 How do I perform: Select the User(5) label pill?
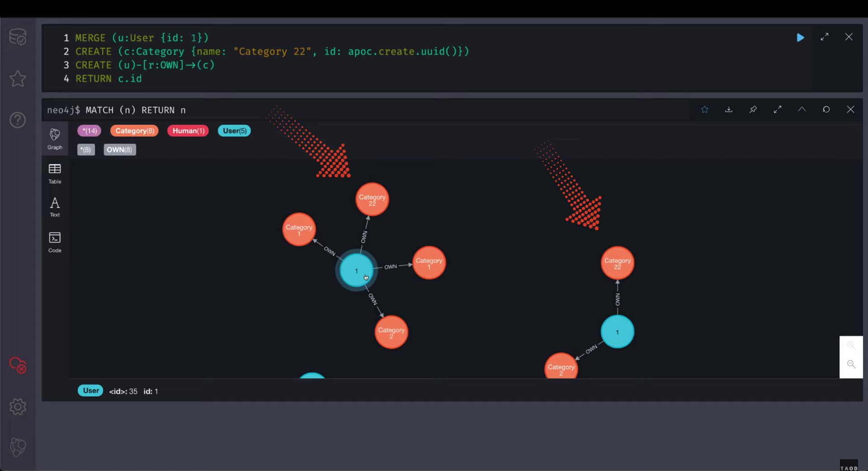(x=234, y=131)
